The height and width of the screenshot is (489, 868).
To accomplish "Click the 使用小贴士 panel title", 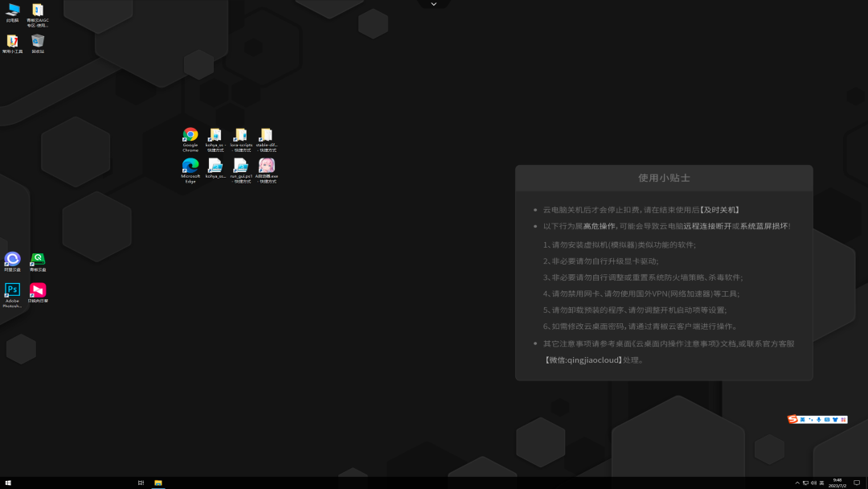I will click(664, 178).
